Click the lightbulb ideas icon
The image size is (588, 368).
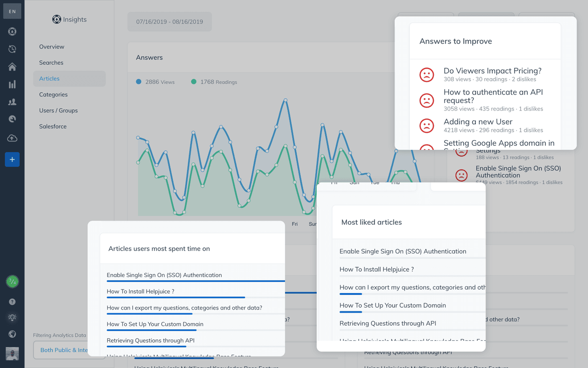12,318
